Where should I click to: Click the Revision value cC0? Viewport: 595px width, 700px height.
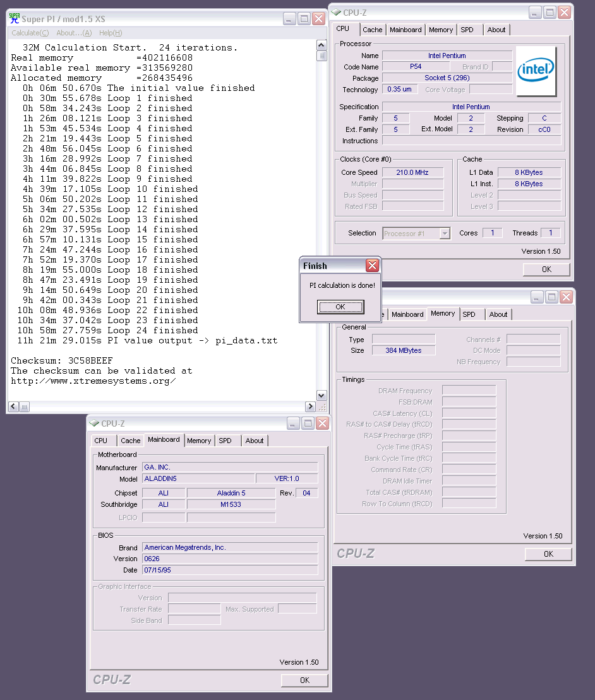(544, 129)
